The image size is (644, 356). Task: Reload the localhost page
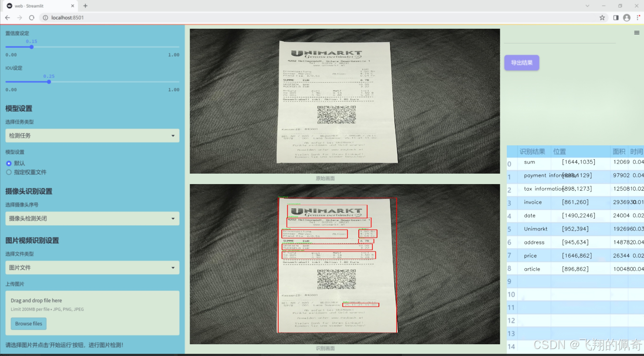coord(32,17)
